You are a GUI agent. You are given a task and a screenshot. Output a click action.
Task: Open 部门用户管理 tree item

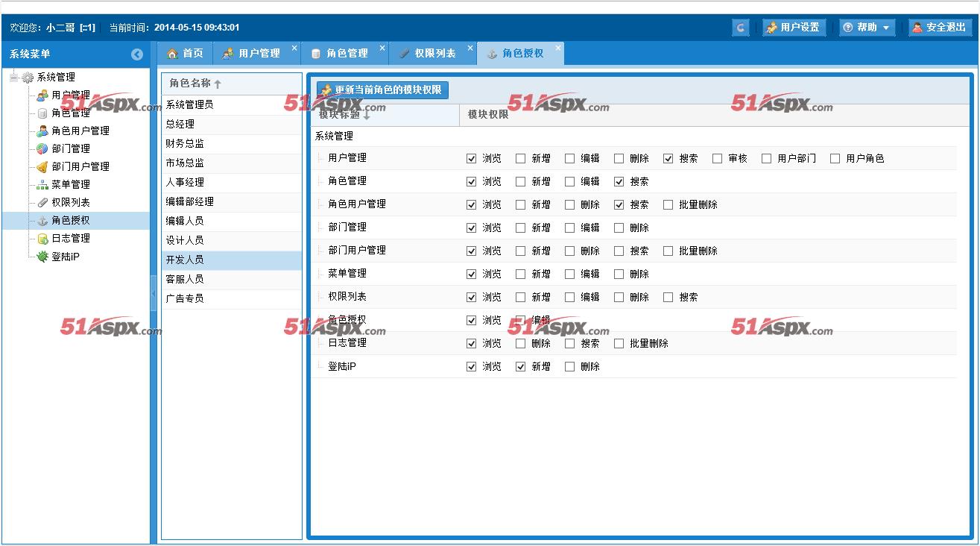pyautogui.click(x=80, y=166)
